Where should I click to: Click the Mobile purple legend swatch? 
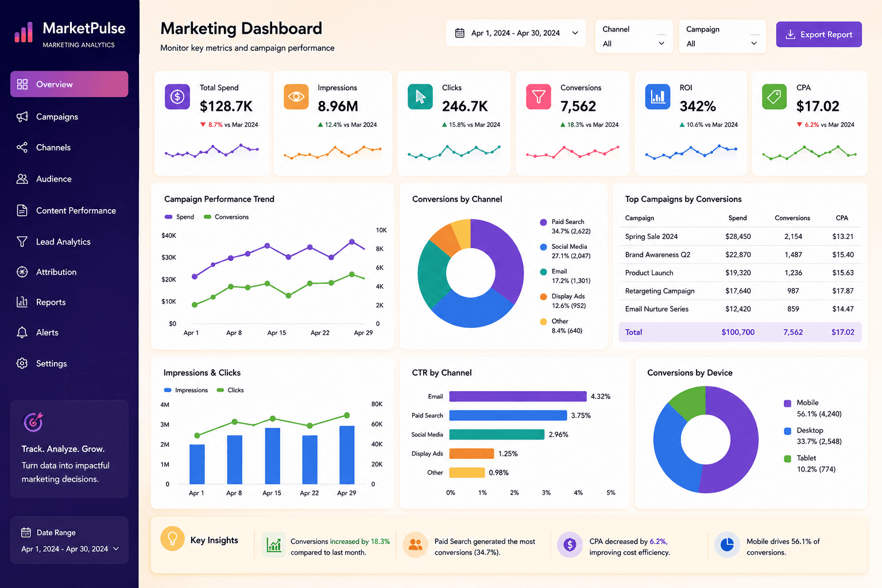(788, 403)
